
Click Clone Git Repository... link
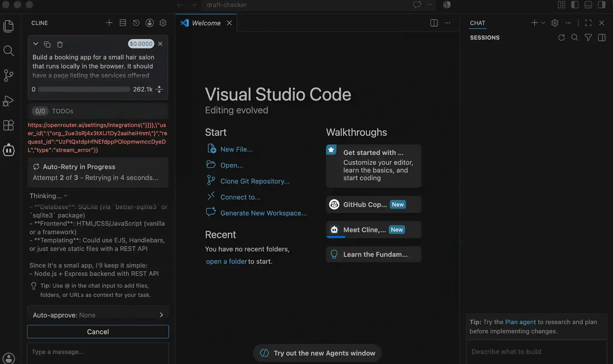pos(255,181)
